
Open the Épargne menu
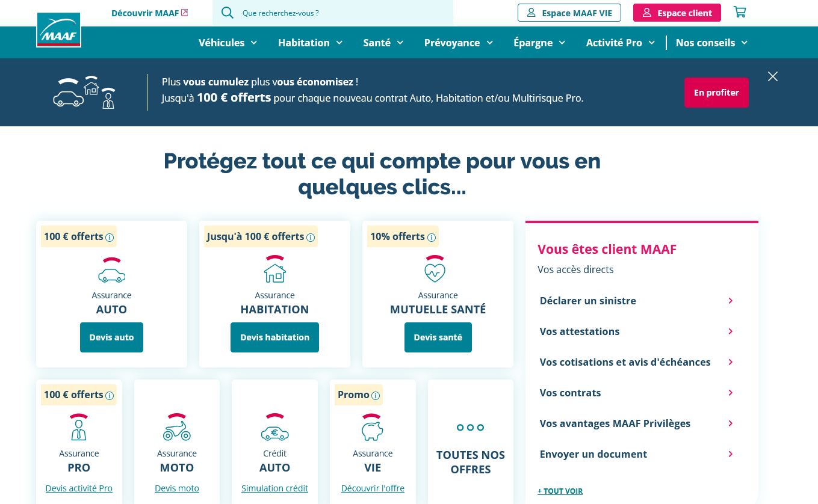pyautogui.click(x=539, y=43)
